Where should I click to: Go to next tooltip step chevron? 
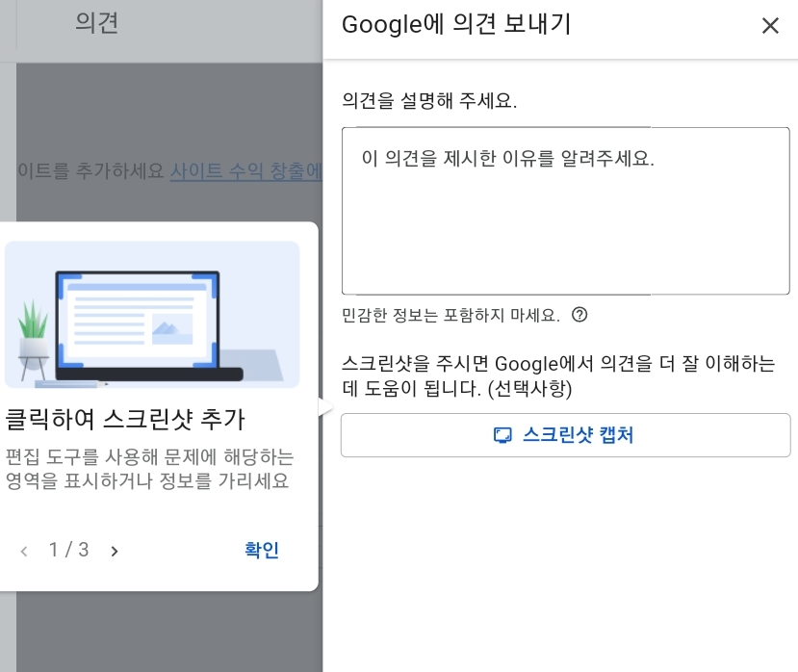[115, 551]
